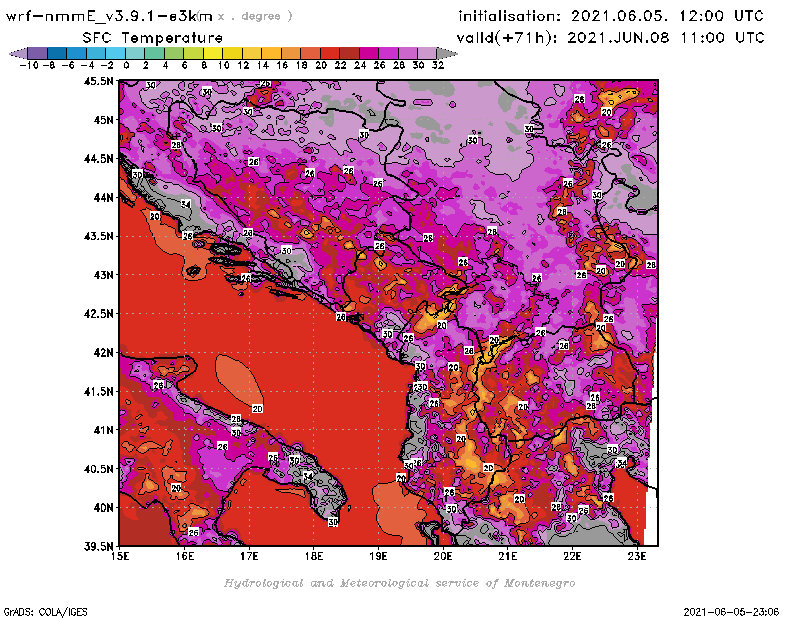The image size is (800, 618).
Task: Click the orange 14 to 16 legend swatch
Action: coord(271,53)
